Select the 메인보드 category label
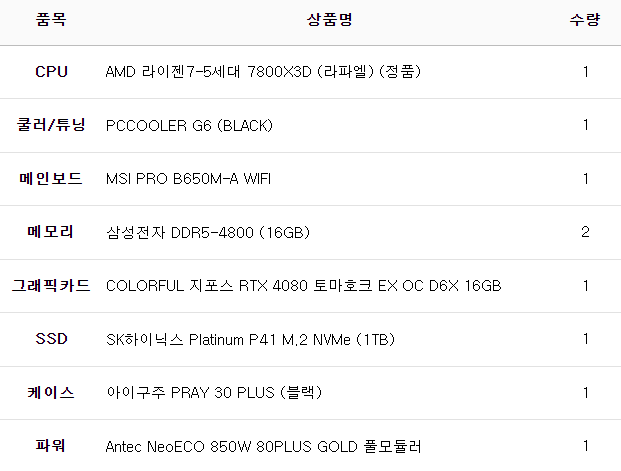 point(51,179)
